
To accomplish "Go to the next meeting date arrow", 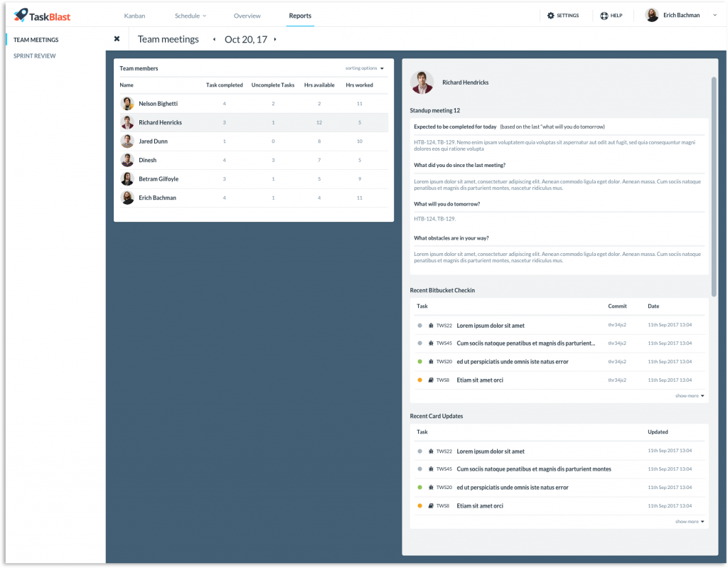I will 275,40.
